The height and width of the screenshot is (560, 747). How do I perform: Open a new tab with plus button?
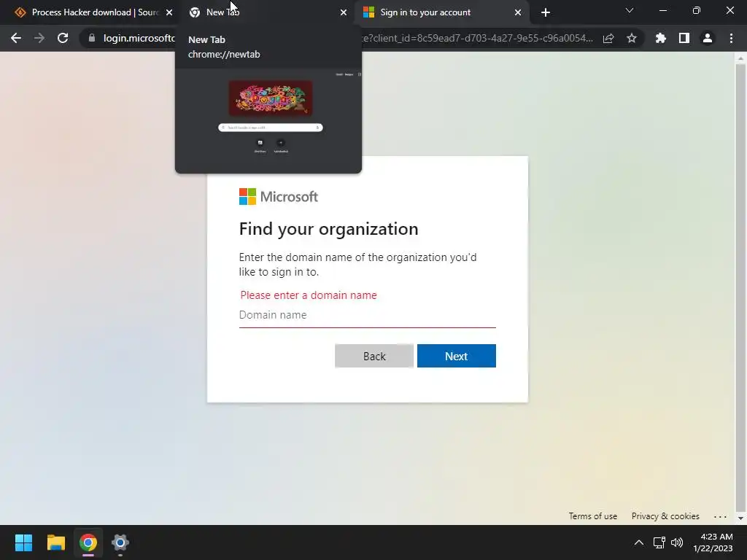tap(546, 12)
